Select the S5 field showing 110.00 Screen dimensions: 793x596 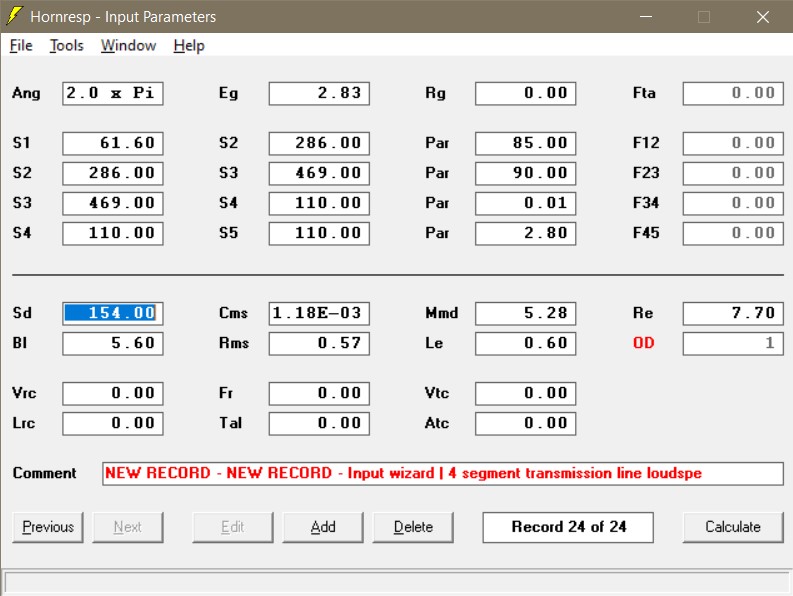pos(319,233)
